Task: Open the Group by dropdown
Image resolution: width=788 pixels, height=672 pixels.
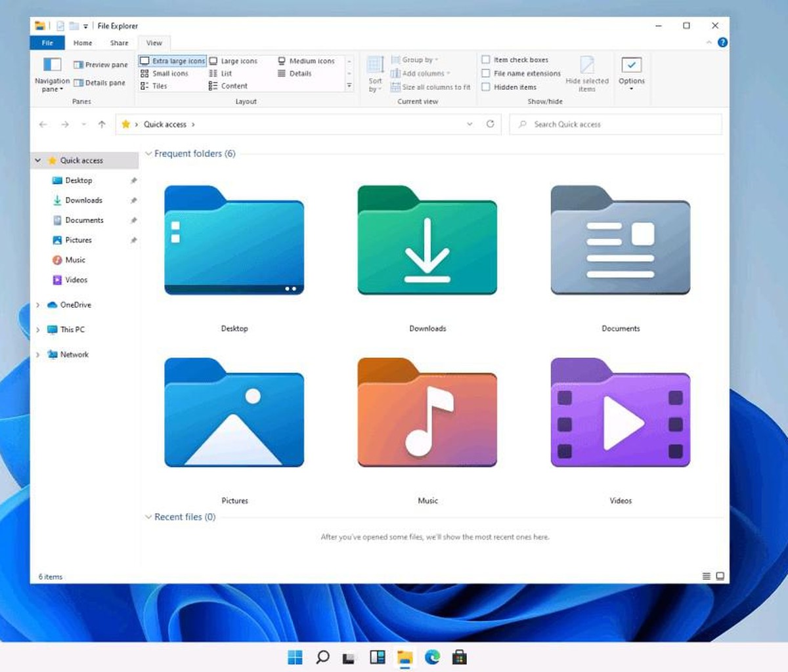Action: pyautogui.click(x=414, y=60)
